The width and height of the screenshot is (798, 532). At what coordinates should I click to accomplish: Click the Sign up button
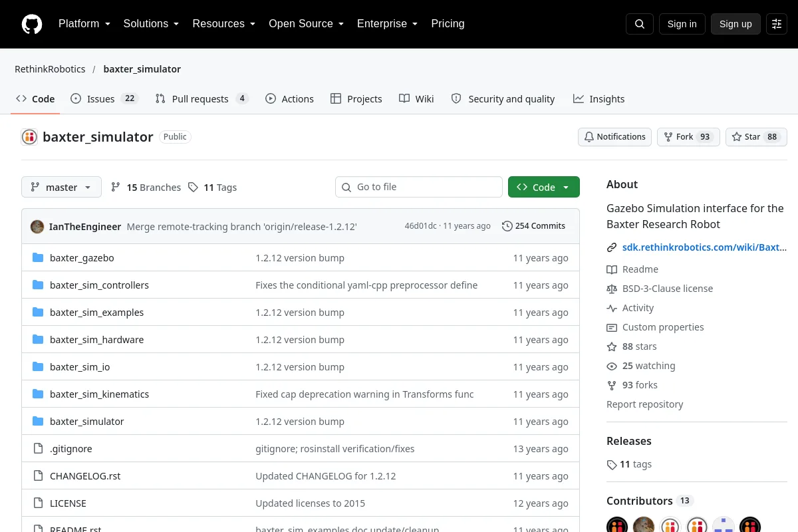tap(735, 24)
